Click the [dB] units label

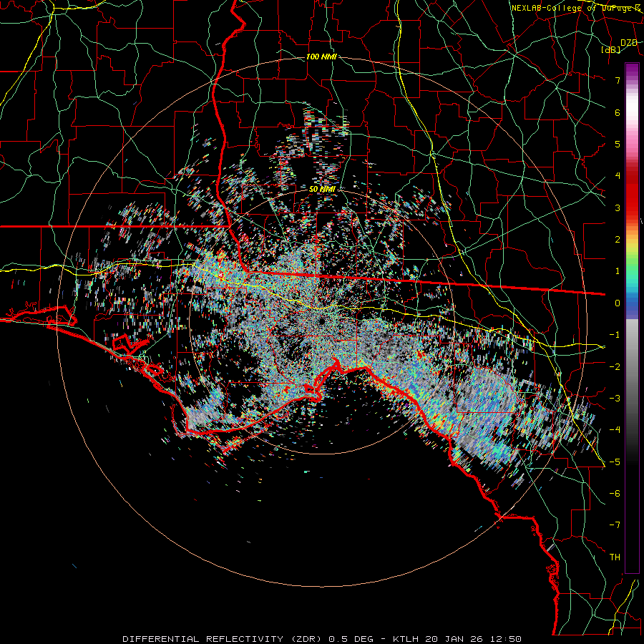pos(611,50)
